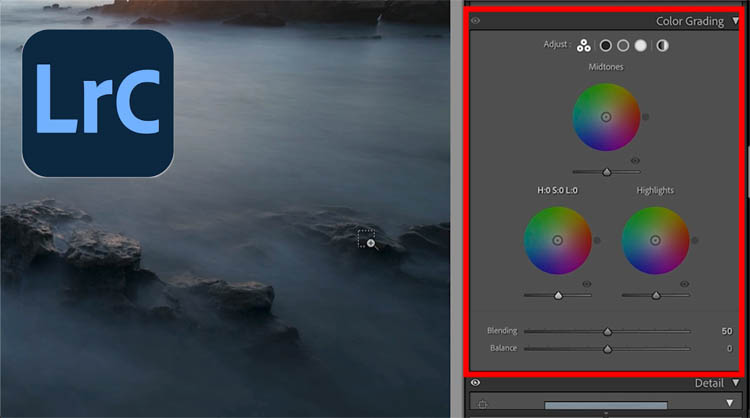This screenshot has height=418, width=750.
Task: Click the center of the Shadows color wheel
Action: click(557, 240)
